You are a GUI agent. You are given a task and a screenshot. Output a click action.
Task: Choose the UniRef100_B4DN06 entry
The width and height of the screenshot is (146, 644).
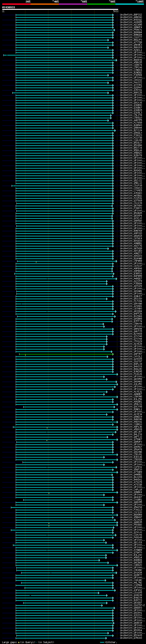pyautogui.click(x=131, y=560)
